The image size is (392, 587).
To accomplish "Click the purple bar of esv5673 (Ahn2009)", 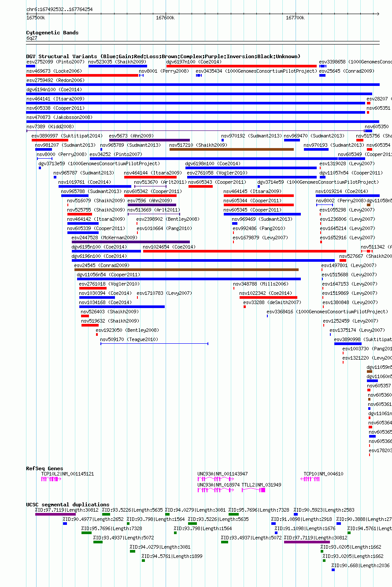I will click(x=149, y=140).
